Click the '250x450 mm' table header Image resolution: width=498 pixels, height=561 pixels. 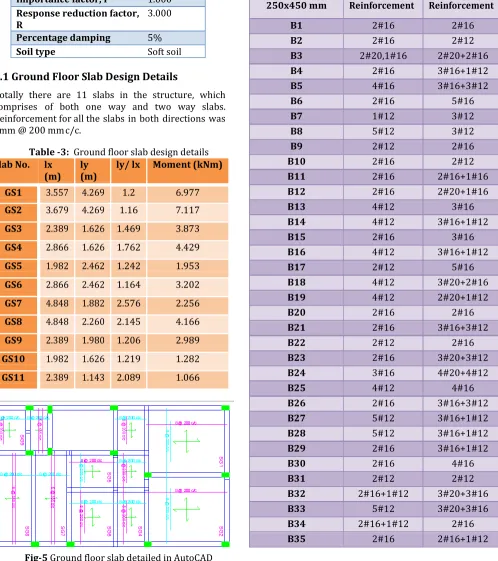(x=296, y=6)
